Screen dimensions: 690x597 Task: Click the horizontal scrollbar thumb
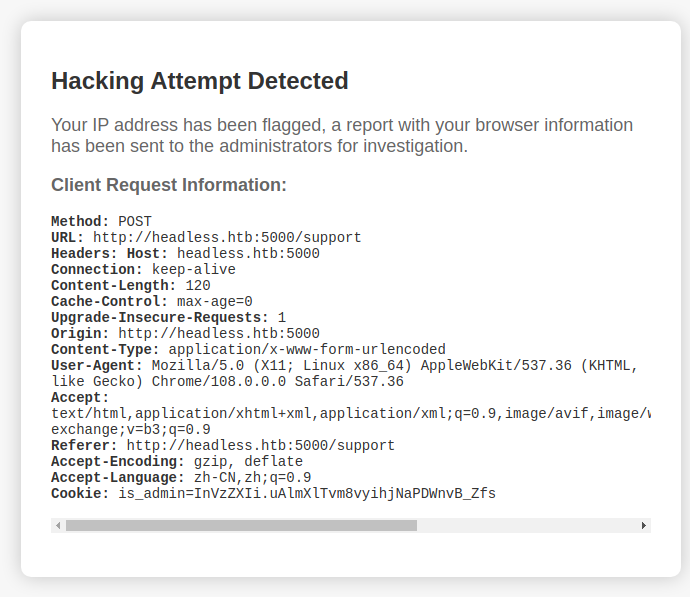click(241, 525)
